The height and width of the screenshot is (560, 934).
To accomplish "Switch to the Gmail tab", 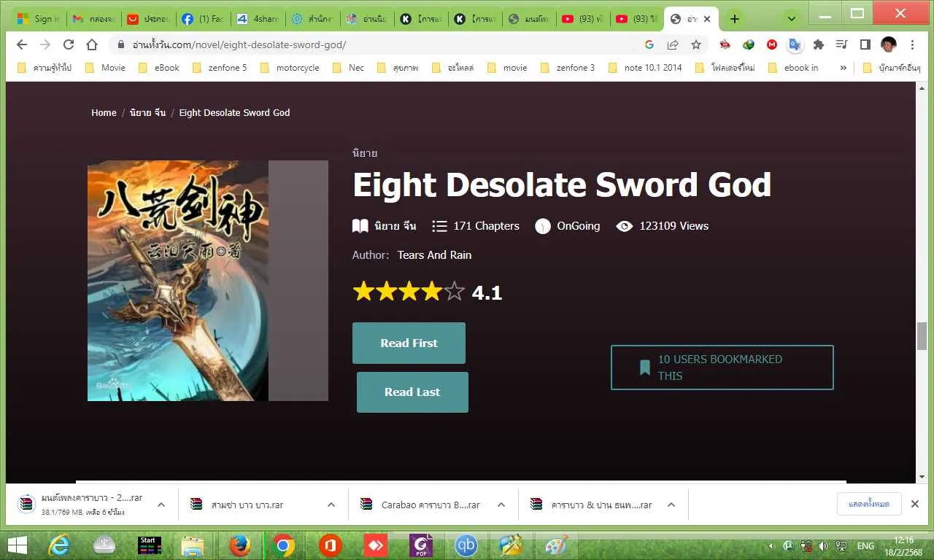I will [x=93, y=19].
